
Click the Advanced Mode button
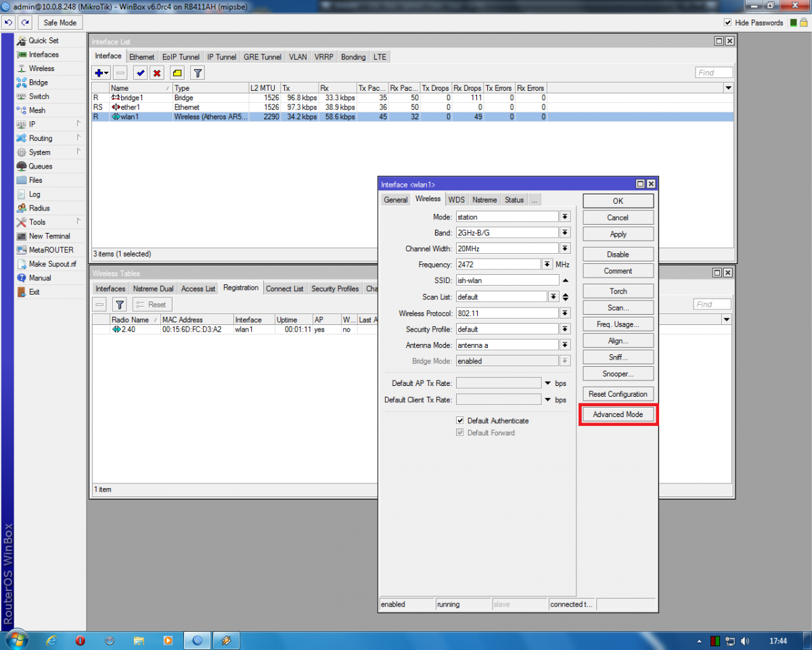618,414
